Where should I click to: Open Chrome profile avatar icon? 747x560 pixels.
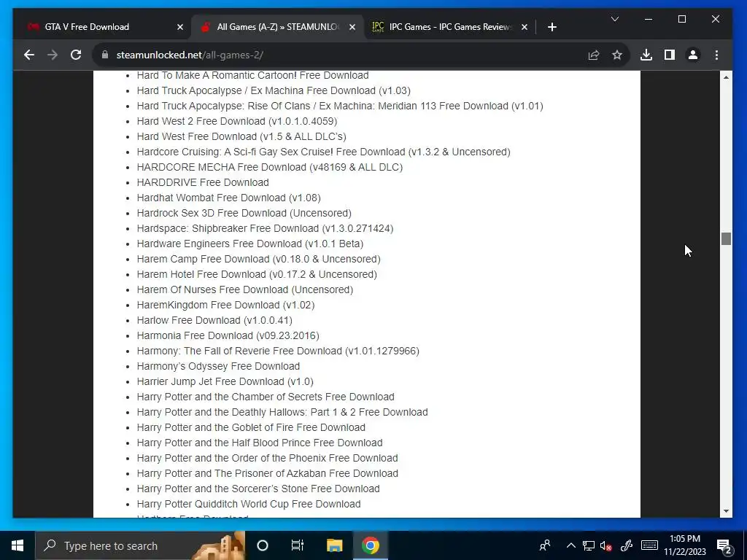click(x=693, y=55)
